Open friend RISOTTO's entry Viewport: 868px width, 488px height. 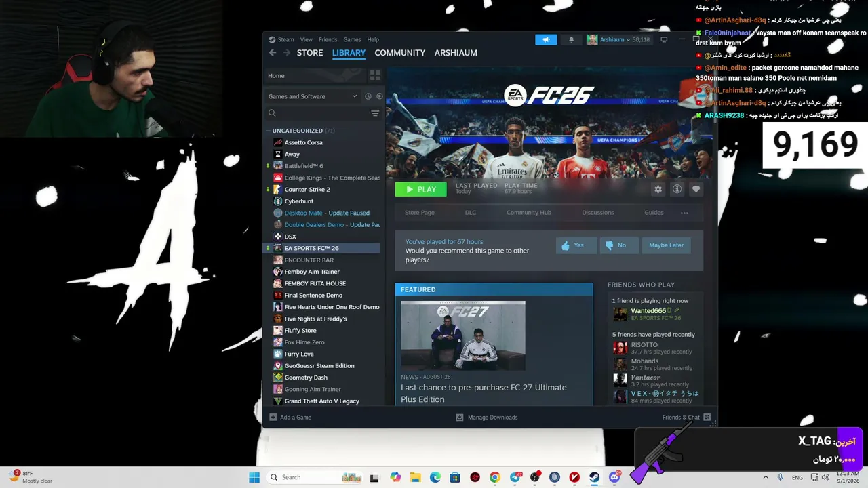click(654, 348)
